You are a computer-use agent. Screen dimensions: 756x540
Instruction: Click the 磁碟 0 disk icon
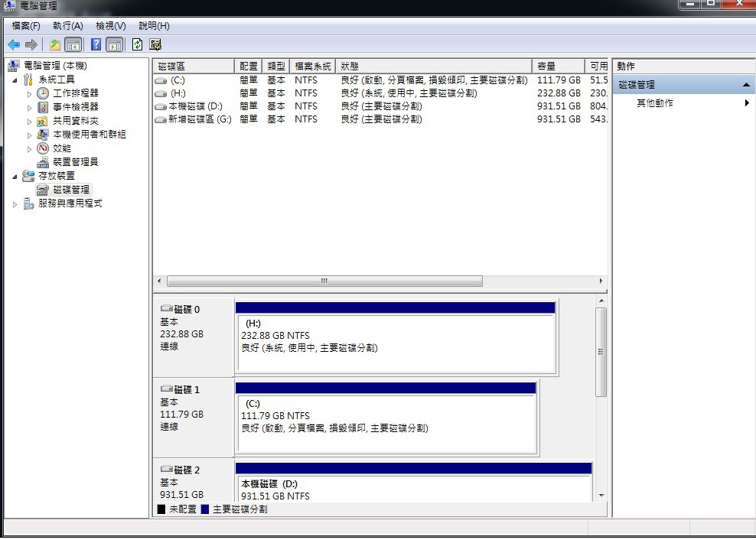(166, 308)
